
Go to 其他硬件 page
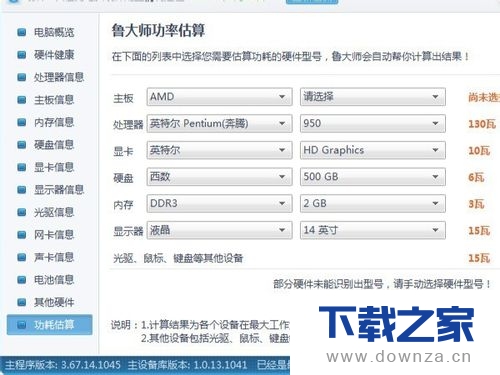coord(54,302)
